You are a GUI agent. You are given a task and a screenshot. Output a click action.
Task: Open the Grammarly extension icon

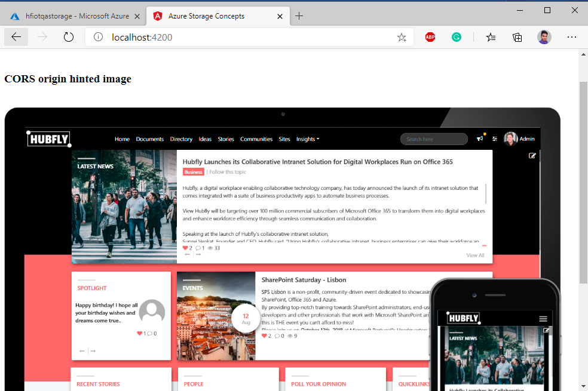pyautogui.click(x=457, y=36)
